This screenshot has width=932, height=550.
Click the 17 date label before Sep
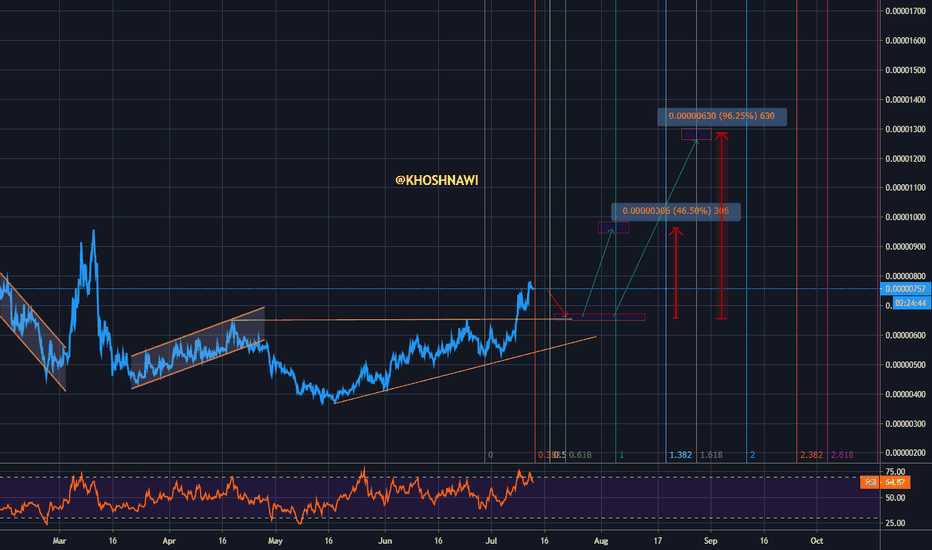coord(658,541)
